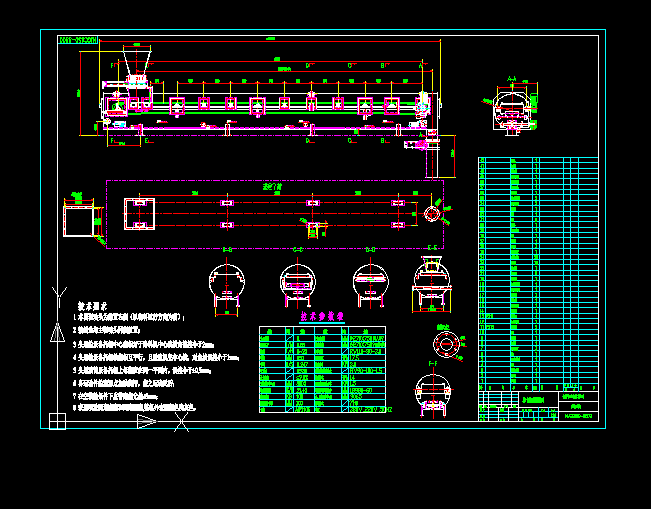This screenshot has width=651, height=509.
Task: Click the circle at foundation plan right end
Action: coord(432,214)
